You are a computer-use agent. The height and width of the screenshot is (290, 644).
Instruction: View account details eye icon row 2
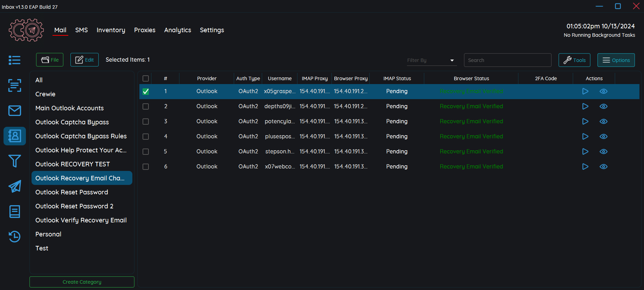603,106
